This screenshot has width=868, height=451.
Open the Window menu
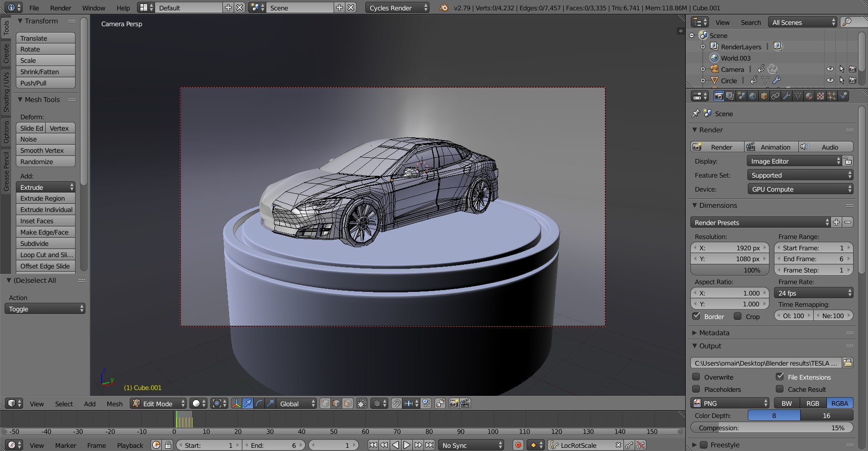point(94,8)
